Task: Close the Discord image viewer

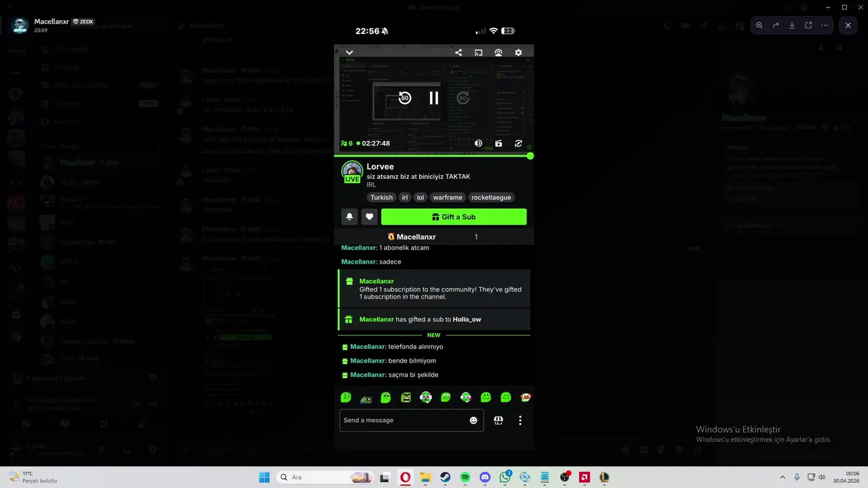Action: 848,25
